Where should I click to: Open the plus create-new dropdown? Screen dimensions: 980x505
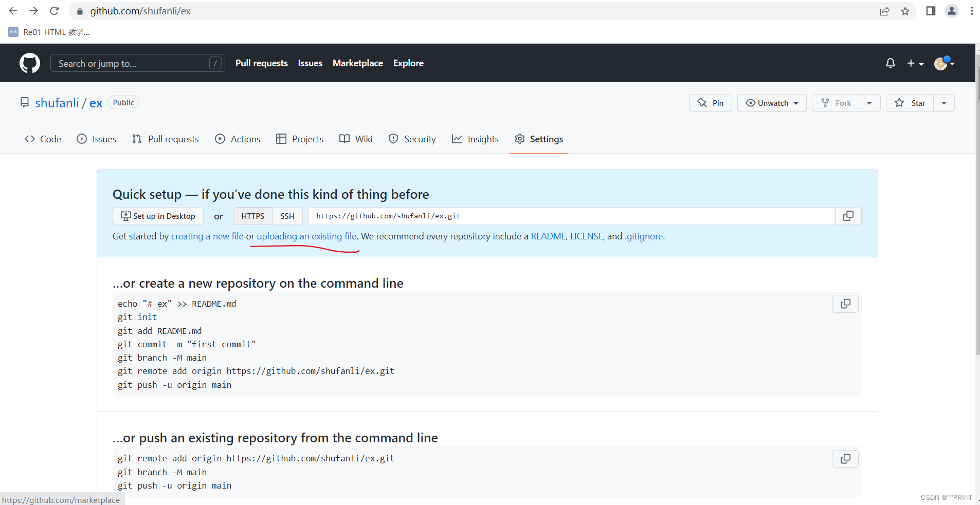pyautogui.click(x=915, y=63)
